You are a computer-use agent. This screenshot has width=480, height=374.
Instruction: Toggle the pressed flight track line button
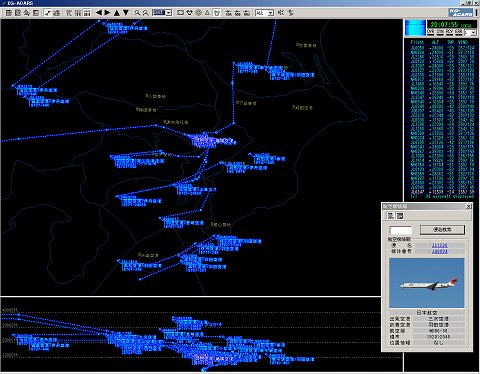[48, 13]
